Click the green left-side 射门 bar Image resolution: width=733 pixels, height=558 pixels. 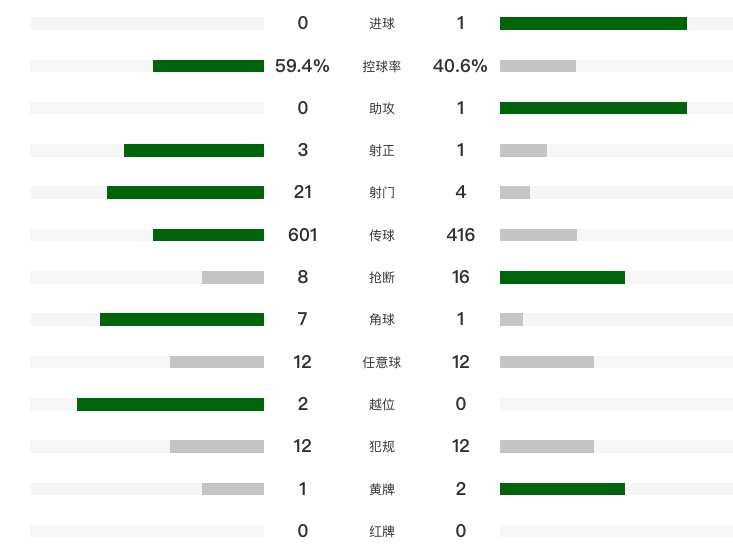click(185, 193)
